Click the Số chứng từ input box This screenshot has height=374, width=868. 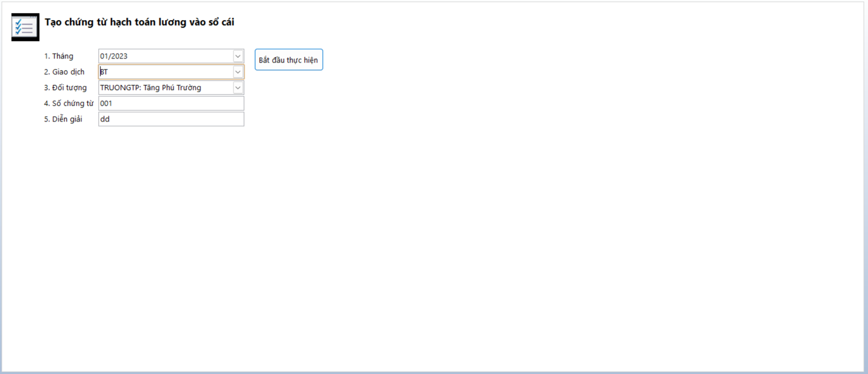171,103
